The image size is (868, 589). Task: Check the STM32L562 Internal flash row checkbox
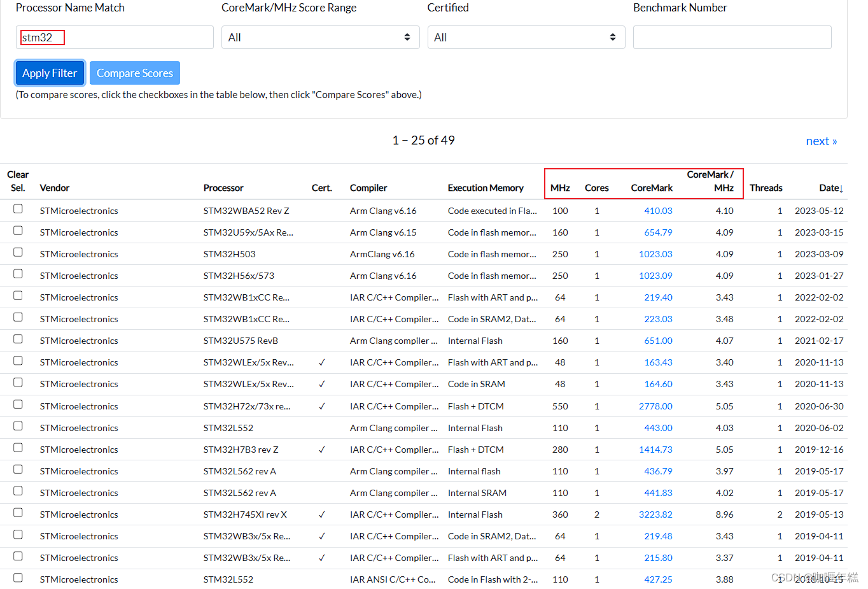tap(18, 469)
